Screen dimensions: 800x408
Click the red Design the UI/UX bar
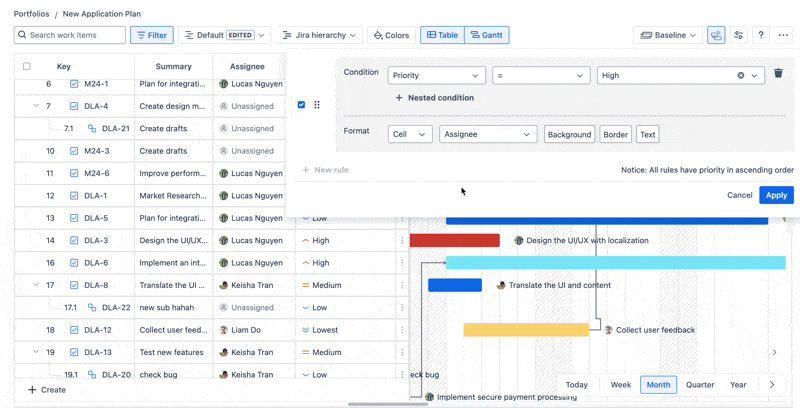click(455, 241)
